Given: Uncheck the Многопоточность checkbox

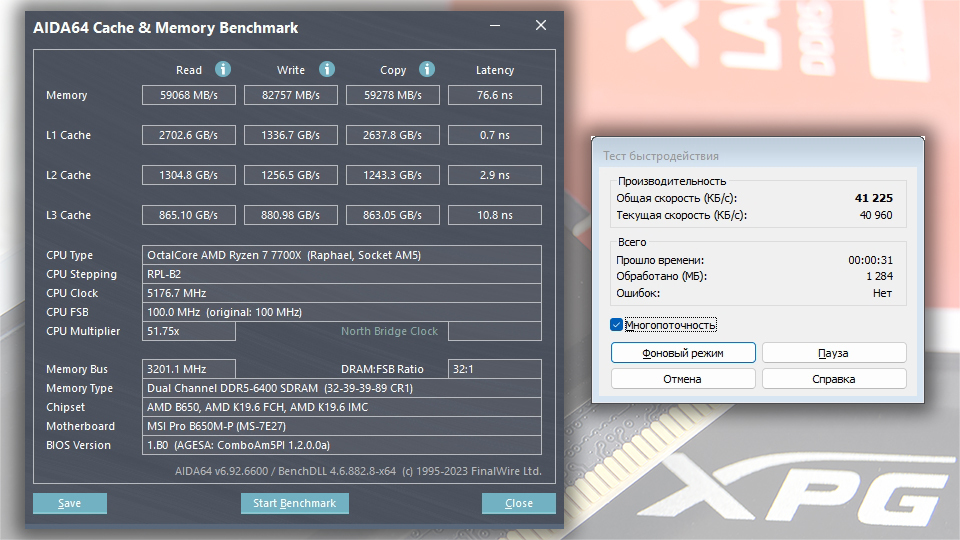Looking at the screenshot, I should (x=617, y=324).
